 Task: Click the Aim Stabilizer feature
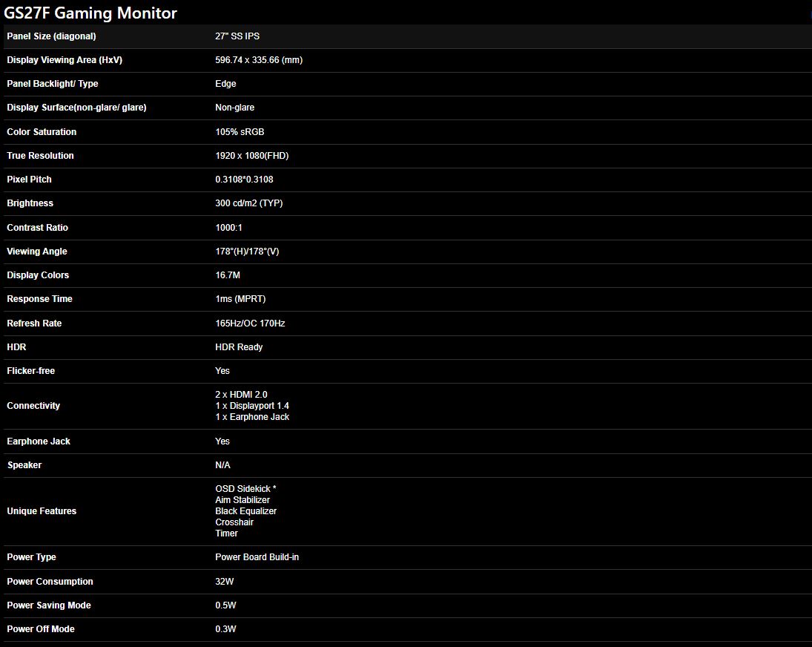pyautogui.click(x=242, y=500)
